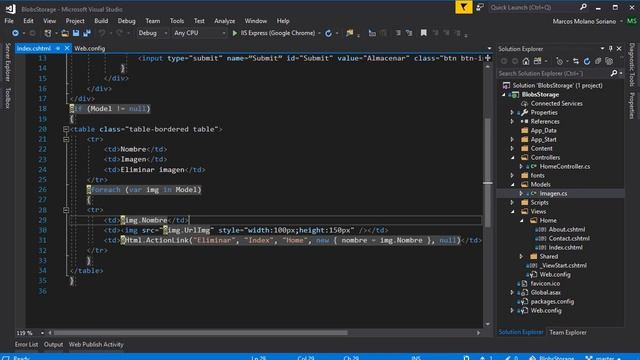Collapse the tr block inside foreach

coord(66,210)
